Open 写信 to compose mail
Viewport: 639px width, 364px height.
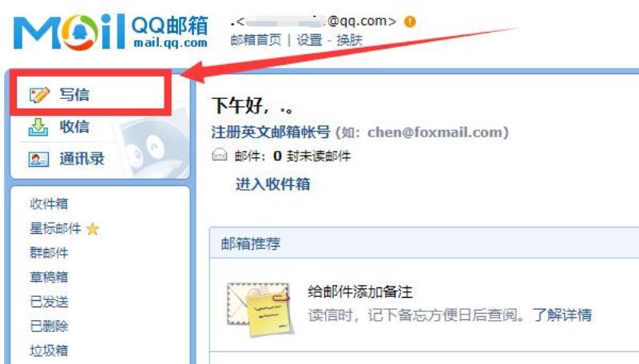point(74,94)
